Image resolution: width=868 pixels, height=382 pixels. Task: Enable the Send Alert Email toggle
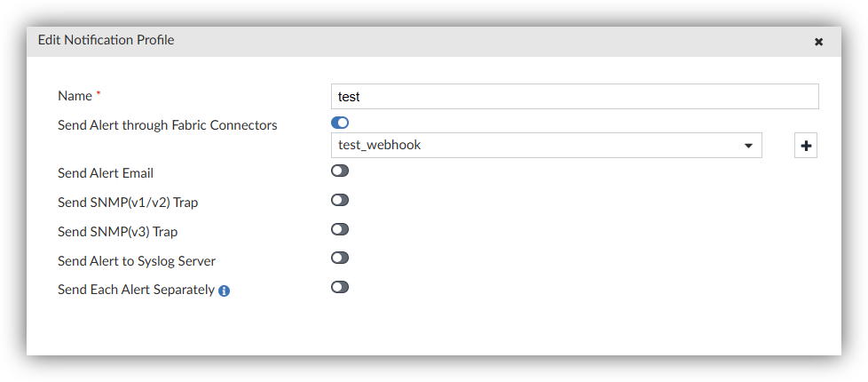(340, 171)
